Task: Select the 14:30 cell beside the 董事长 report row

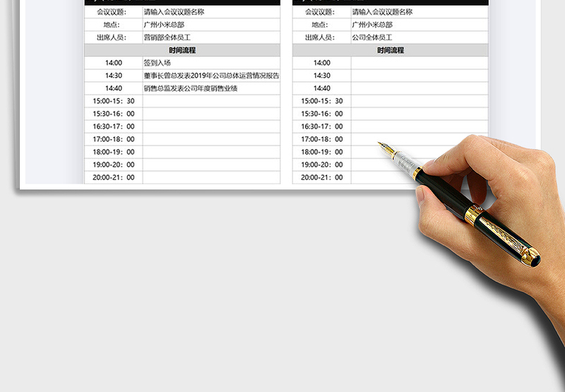Action: pos(114,76)
